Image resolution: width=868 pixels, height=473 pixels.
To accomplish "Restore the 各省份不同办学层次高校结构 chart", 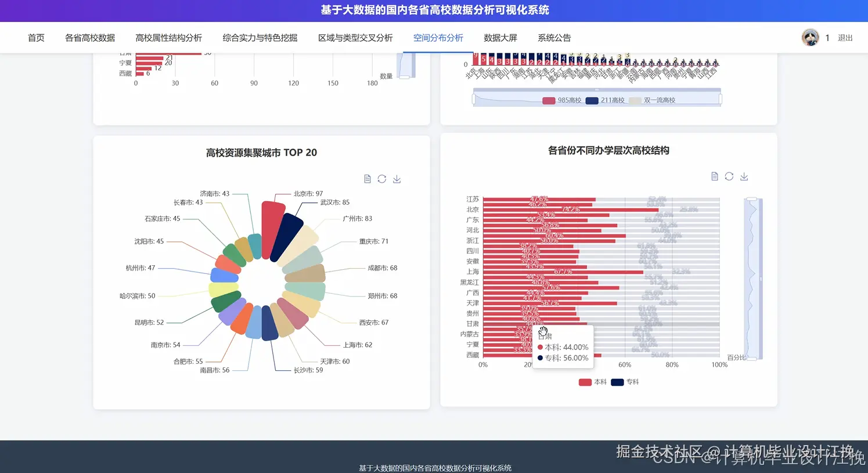I will [729, 176].
